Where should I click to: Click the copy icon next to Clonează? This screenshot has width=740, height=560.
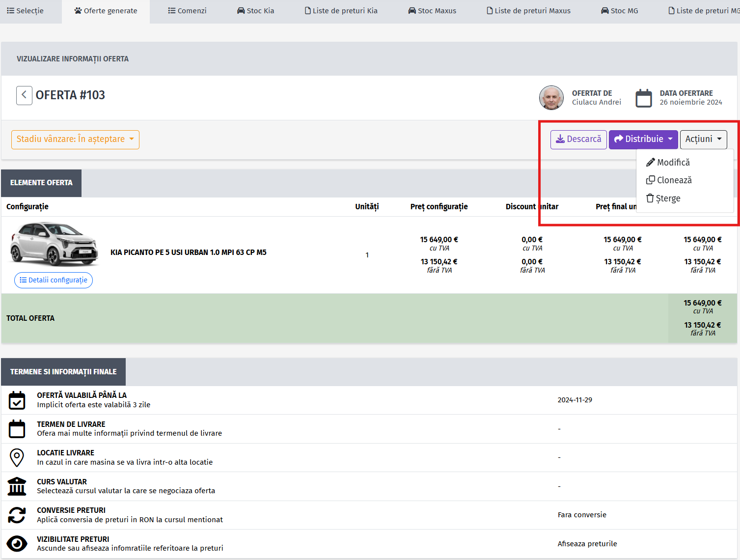[651, 180]
